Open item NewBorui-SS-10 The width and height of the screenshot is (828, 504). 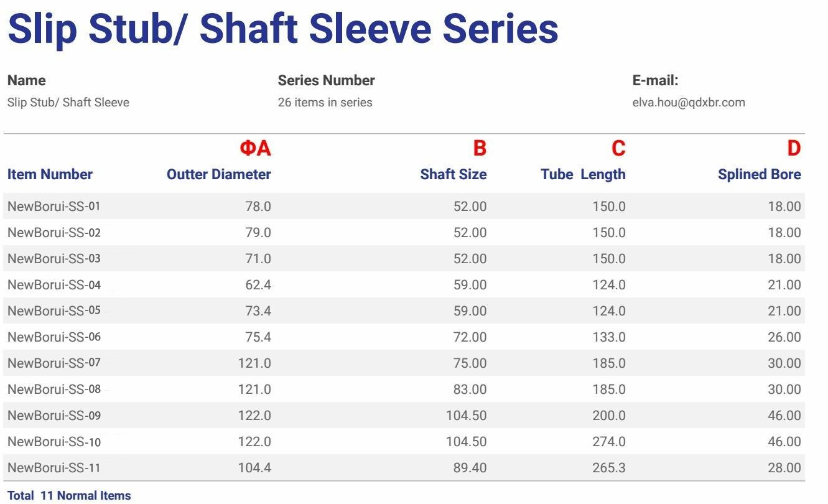[54, 442]
